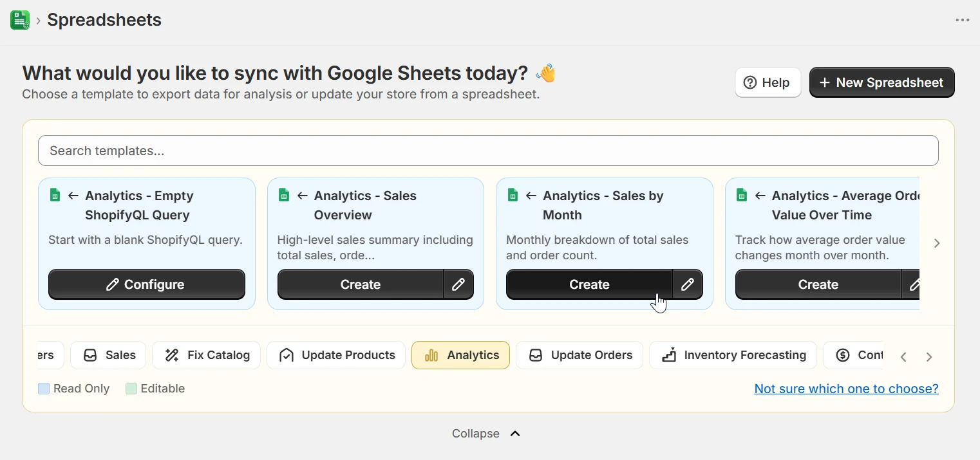
Task: Click the 'Start with a blank ShopifyQL query.' description
Action: pos(146,240)
